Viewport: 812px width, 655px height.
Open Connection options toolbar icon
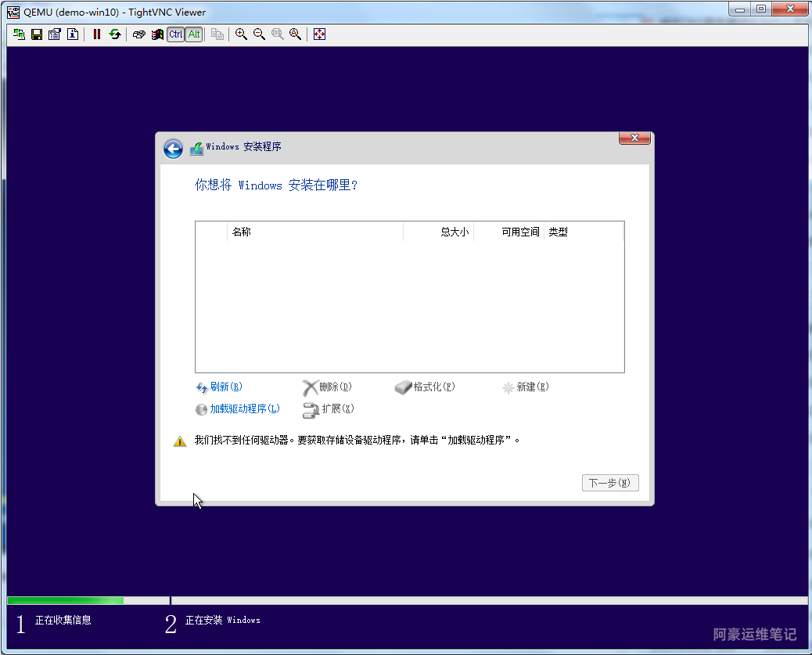pyautogui.click(x=55, y=34)
